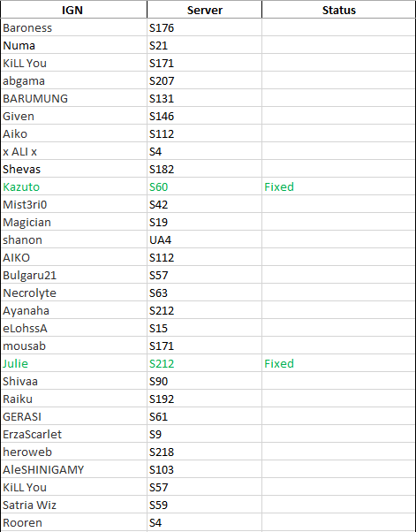The width and height of the screenshot is (416, 532).
Task: Select the S60 green server cell
Action: [204, 186]
